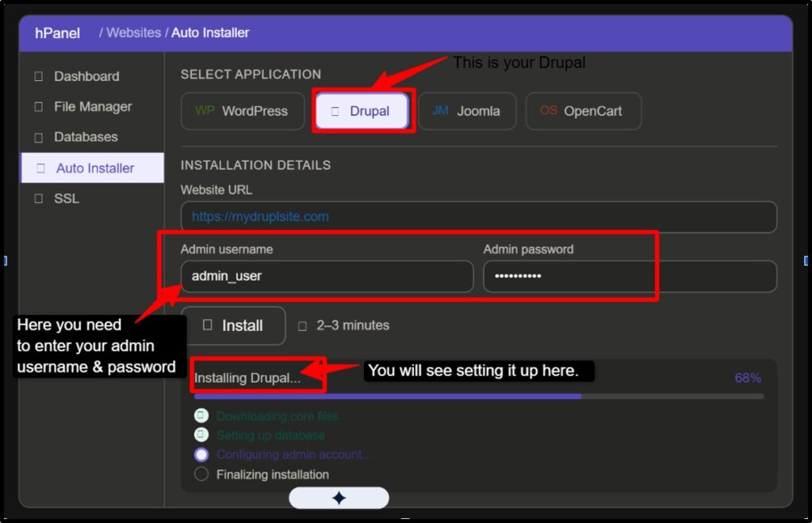Focus the Admin password field
Screen dimensions: 812x523
(x=630, y=276)
